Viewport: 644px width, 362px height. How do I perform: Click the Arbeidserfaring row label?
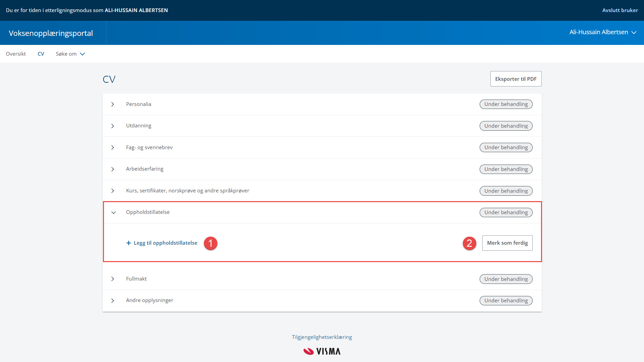pos(145,169)
